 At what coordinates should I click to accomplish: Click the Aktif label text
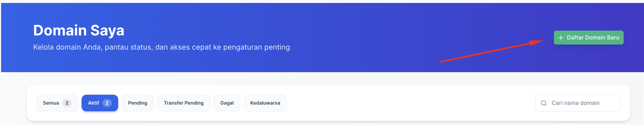tap(94, 103)
